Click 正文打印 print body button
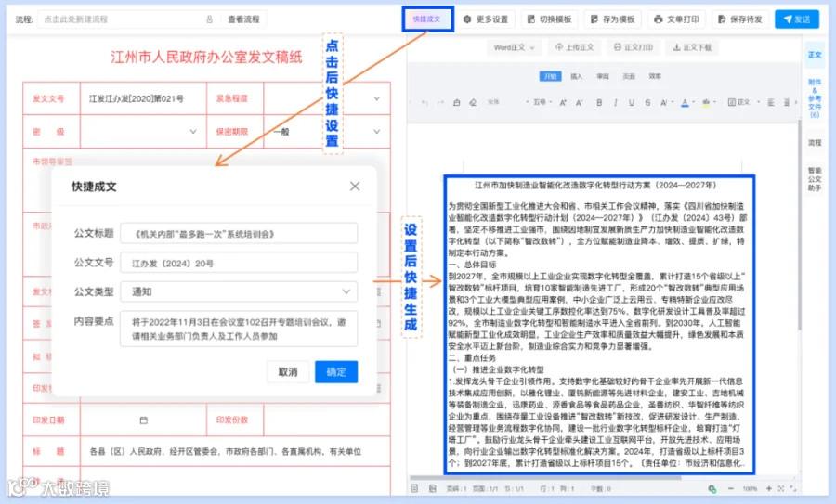 click(634, 47)
